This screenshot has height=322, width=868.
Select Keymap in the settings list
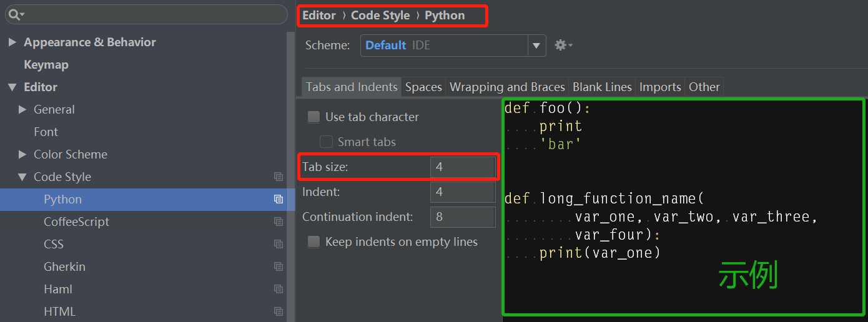pyautogui.click(x=46, y=65)
